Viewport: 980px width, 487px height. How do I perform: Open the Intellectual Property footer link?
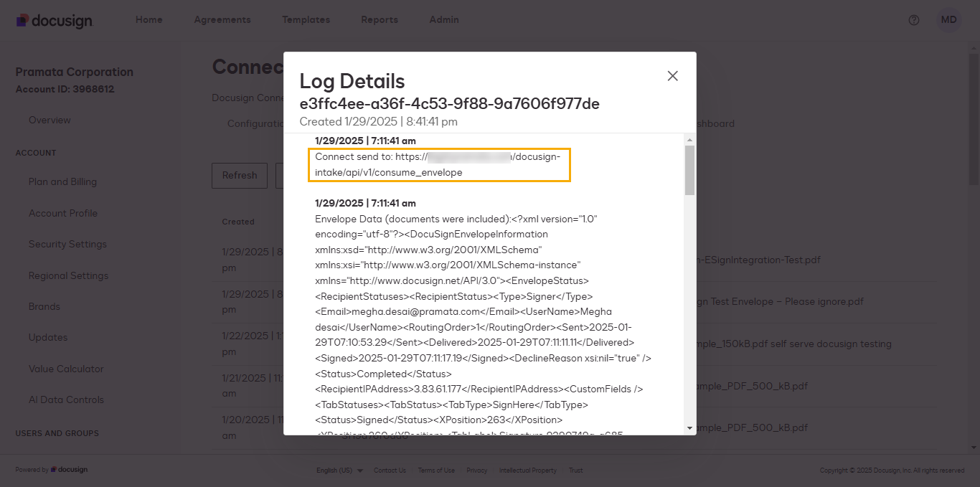click(528, 471)
